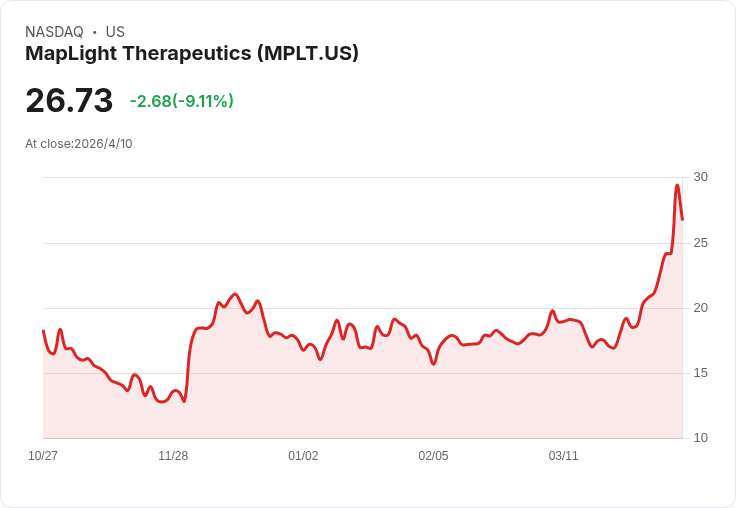736x508 pixels.
Task: Click the 10 label on price axis
Action: [700, 438]
